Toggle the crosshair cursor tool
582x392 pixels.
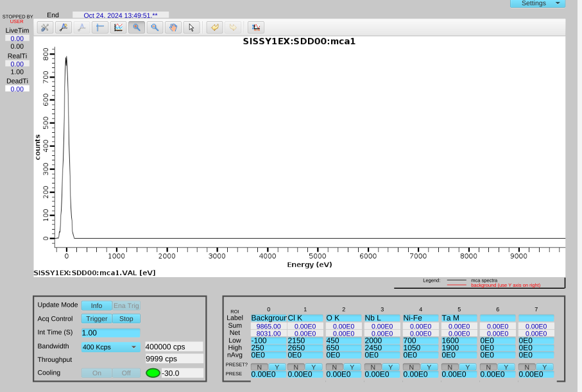point(100,28)
